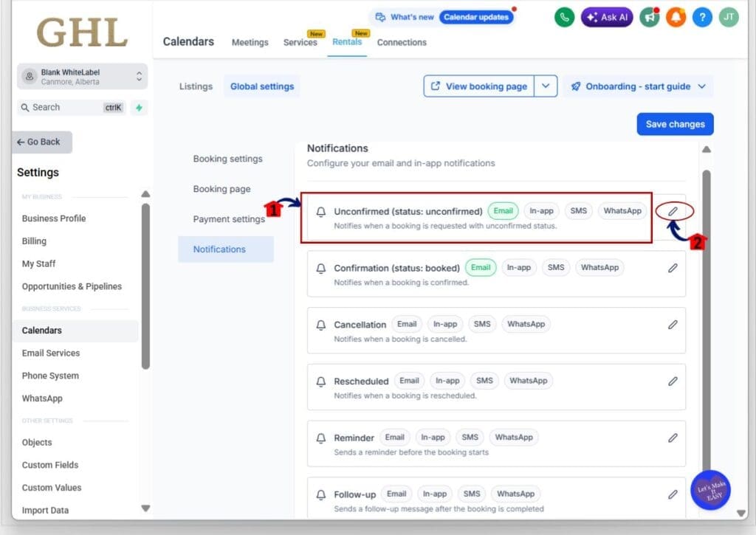Click the bell icon beside Reminder
The height and width of the screenshot is (535, 756).
click(x=321, y=438)
